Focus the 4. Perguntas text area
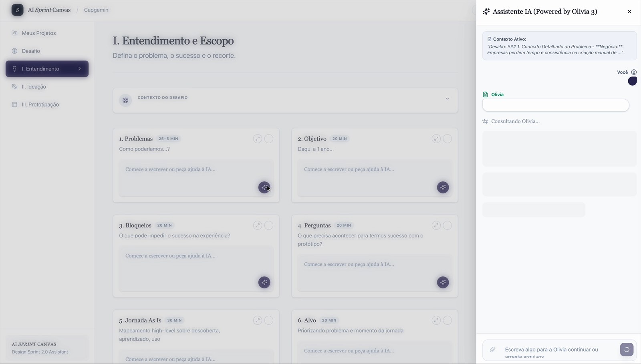This screenshot has height=364, width=641. click(375, 273)
